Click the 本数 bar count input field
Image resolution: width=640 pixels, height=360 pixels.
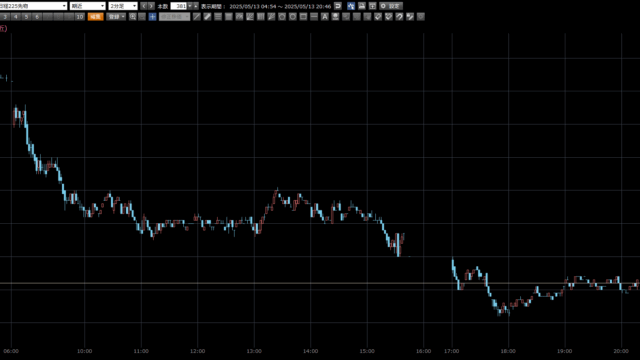178,6
